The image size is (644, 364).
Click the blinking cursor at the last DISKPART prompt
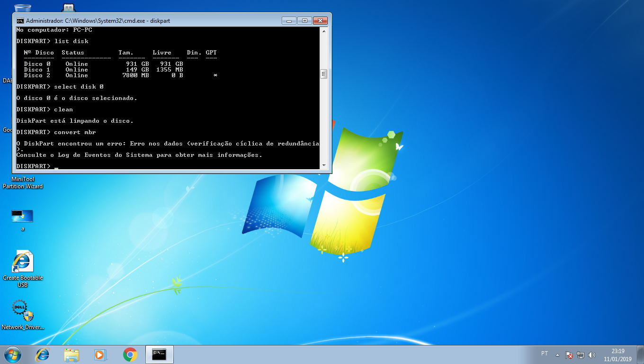[56, 167]
